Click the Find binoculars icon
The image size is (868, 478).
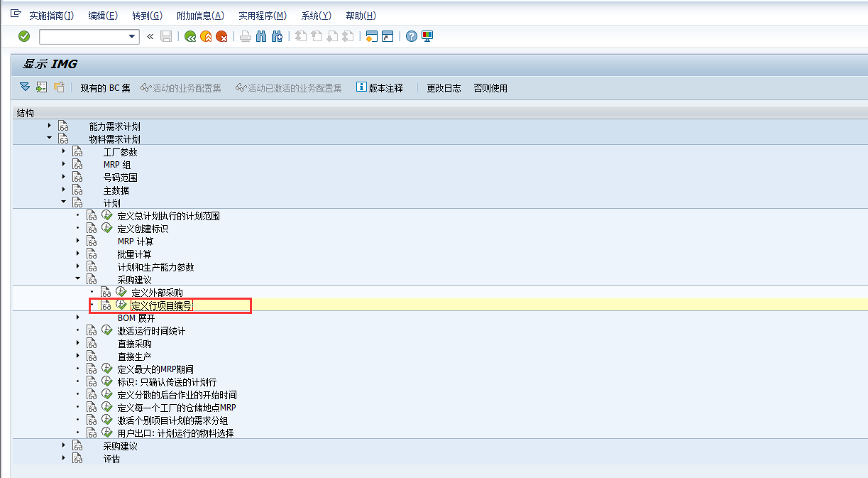[261, 36]
